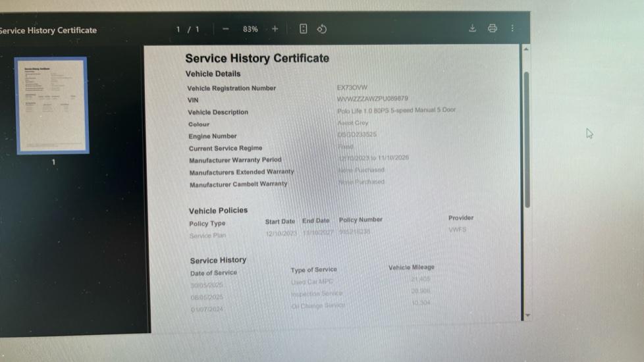Click the scrollbar up arrow

pos(525,49)
